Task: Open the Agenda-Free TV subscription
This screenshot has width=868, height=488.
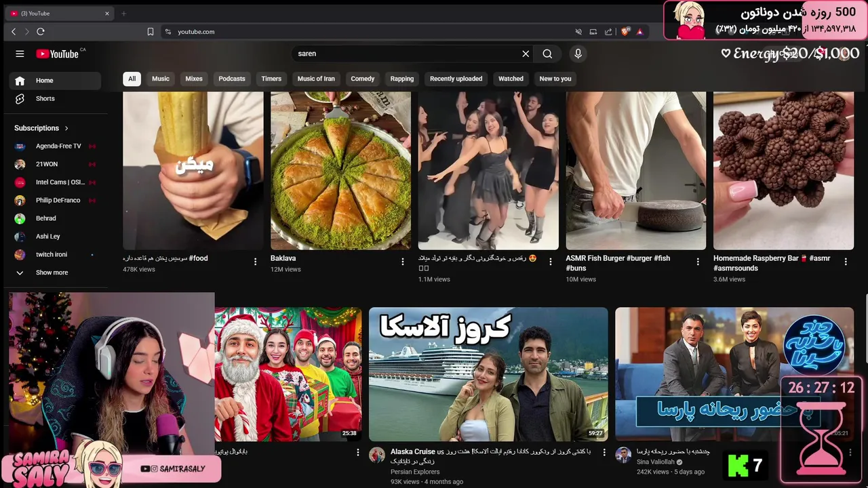Action: pos(55,146)
